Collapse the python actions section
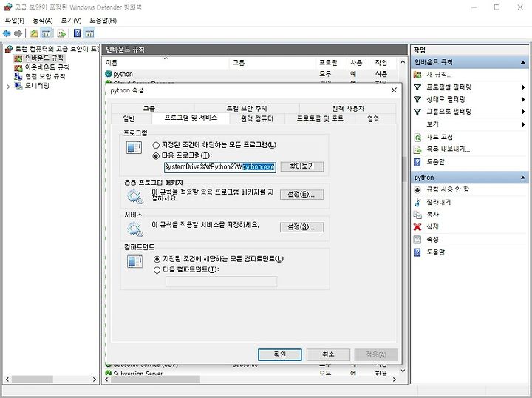Image resolution: width=532 pixels, height=398 pixels. 523,178
